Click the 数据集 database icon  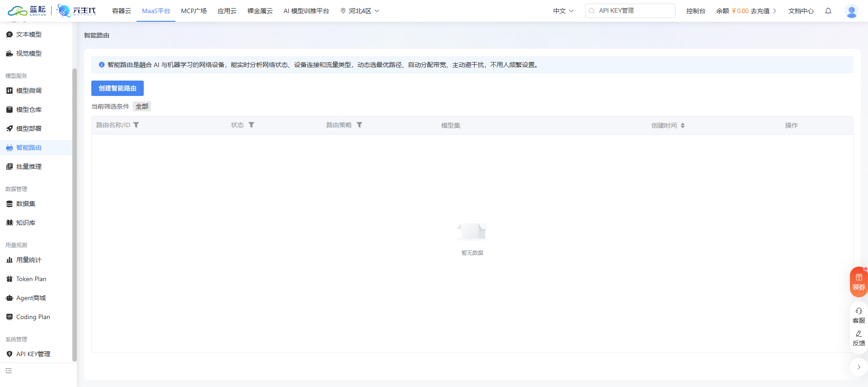click(9, 204)
